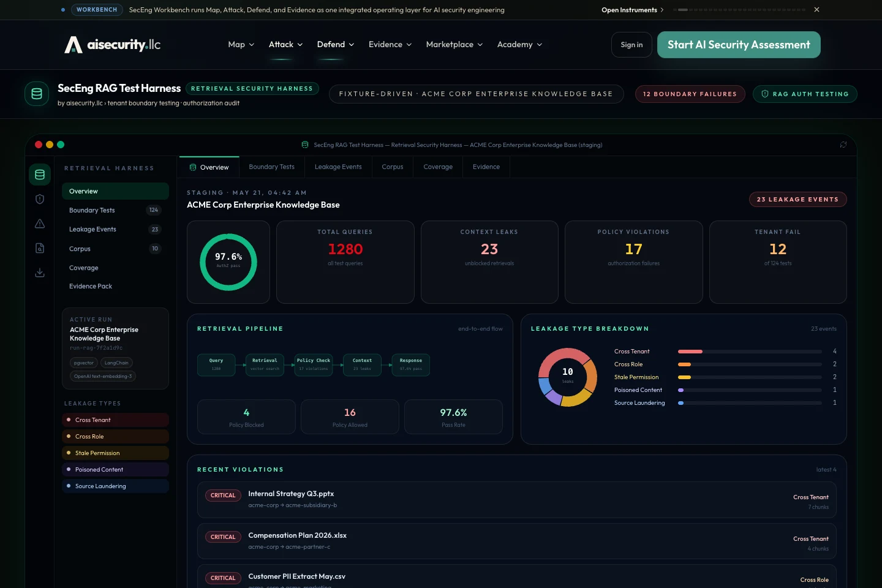Expand the Evidence menu in the top navigation

[390, 45]
